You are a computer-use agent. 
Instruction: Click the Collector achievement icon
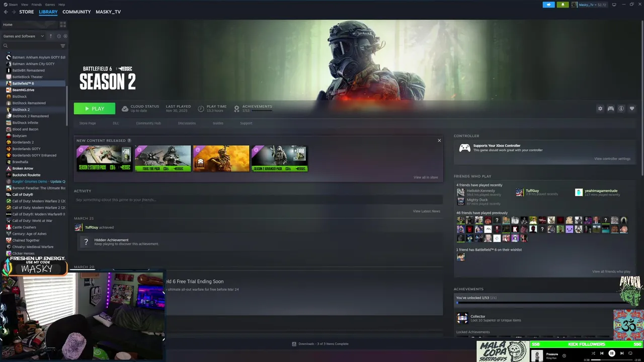[x=462, y=318]
